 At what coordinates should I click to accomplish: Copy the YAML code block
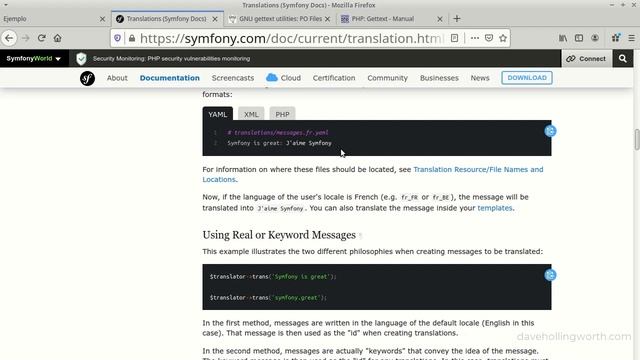tap(550, 131)
